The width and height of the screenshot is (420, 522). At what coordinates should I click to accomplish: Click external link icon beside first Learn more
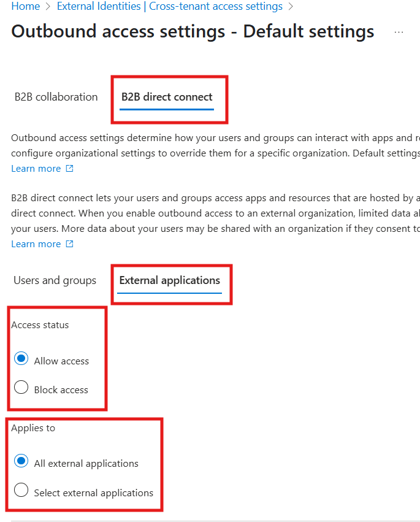coord(69,169)
